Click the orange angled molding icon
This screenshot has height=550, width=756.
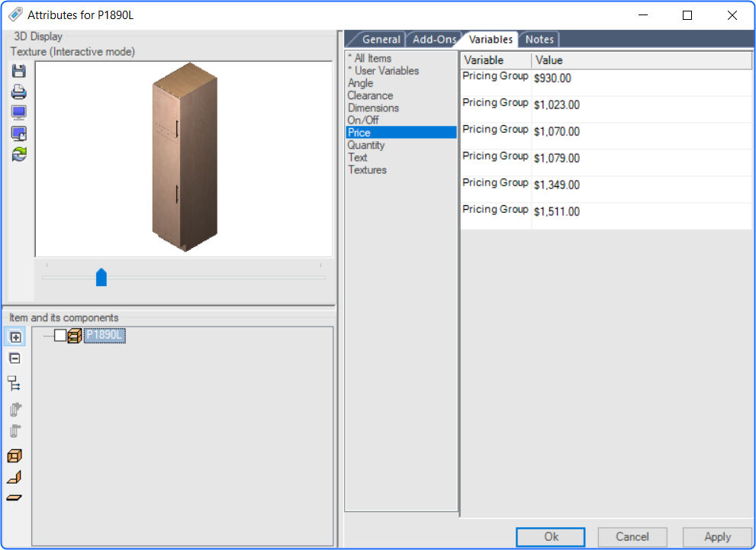tap(14, 477)
